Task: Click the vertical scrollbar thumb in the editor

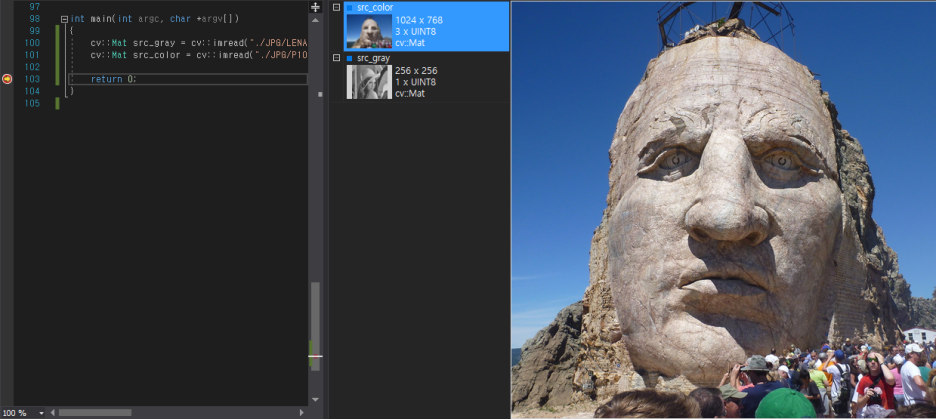Action: pos(315,326)
